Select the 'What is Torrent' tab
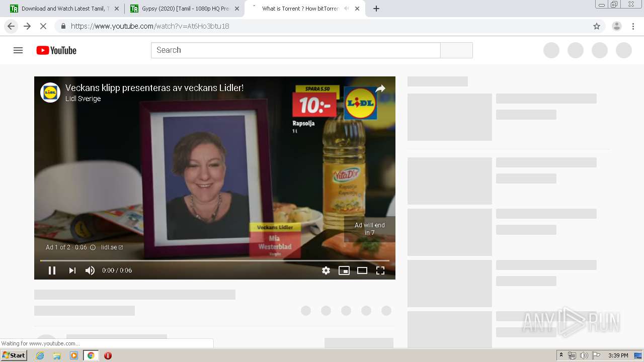The image size is (644, 362). point(305,9)
